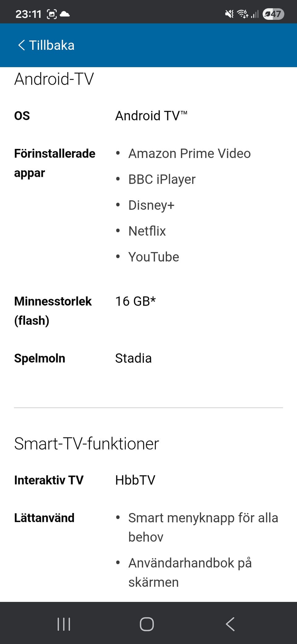Tap the BBC iPlayer list entry
Screen dimensions: 297x644
click(x=162, y=180)
